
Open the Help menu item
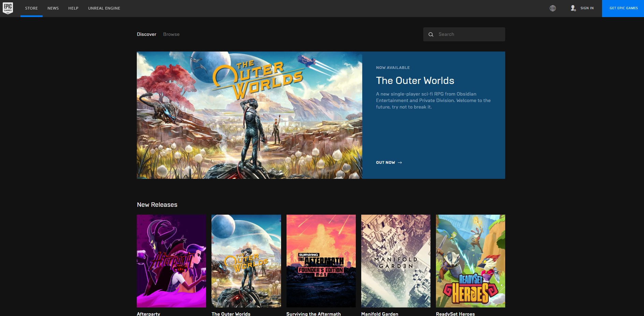(73, 8)
